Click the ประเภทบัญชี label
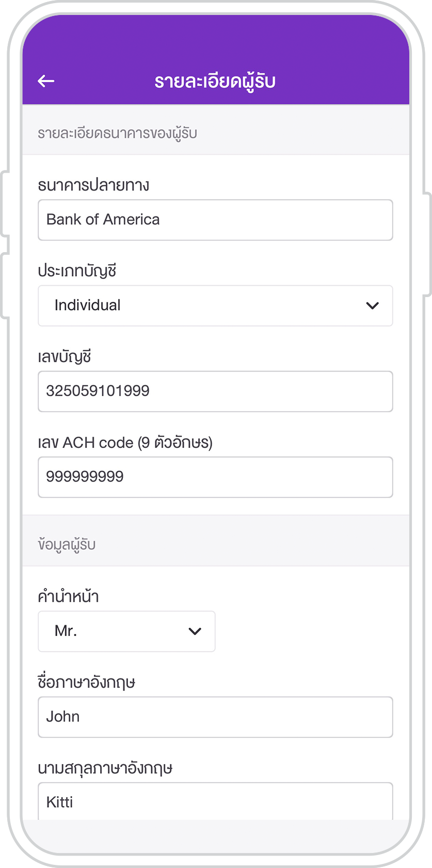The image size is (432, 868). [x=77, y=271]
